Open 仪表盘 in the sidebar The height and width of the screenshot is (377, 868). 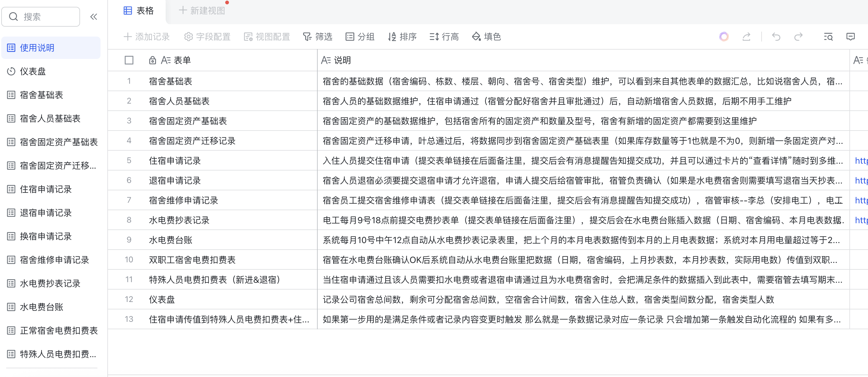point(33,71)
